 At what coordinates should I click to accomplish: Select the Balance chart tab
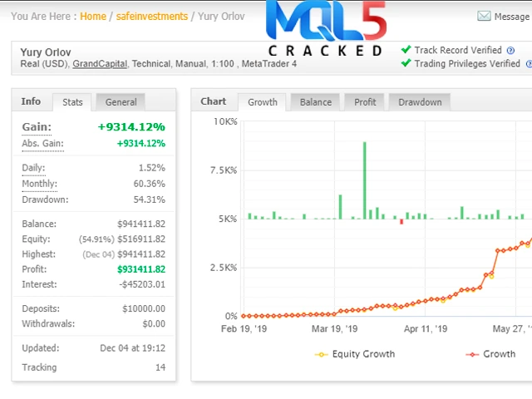coord(316,102)
